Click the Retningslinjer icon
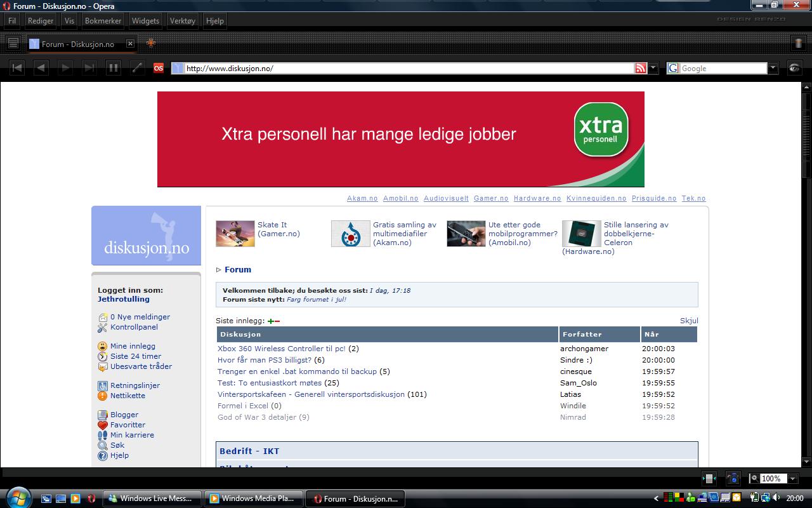This screenshot has width=812, height=508. [x=103, y=385]
